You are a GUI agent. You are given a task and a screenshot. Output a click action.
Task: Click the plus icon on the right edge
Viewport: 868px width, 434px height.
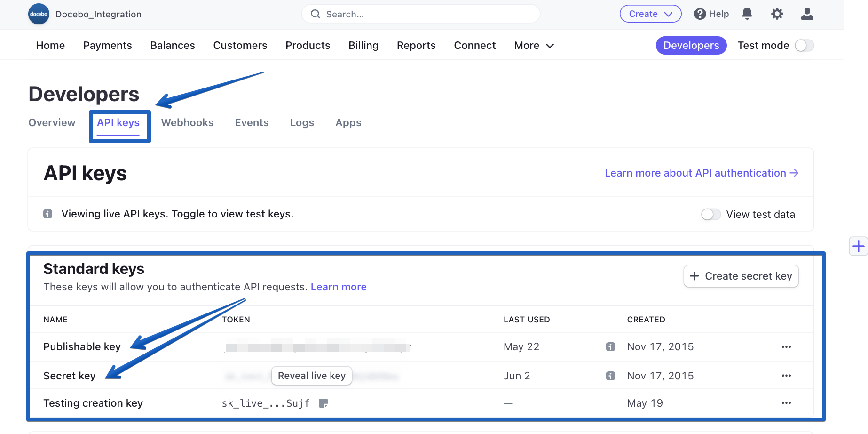click(859, 246)
